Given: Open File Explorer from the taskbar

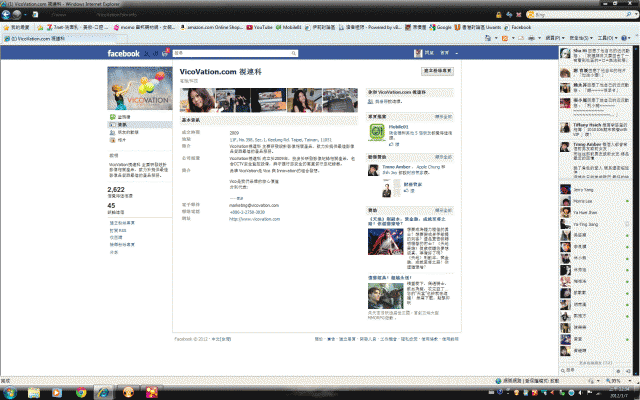Looking at the screenshot, I should [x=34, y=393].
